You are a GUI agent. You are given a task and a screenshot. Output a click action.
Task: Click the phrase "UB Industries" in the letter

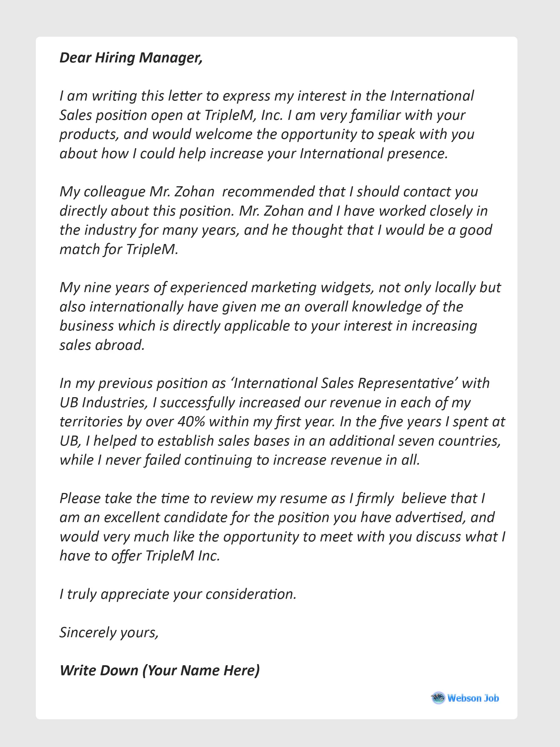[x=103, y=402]
